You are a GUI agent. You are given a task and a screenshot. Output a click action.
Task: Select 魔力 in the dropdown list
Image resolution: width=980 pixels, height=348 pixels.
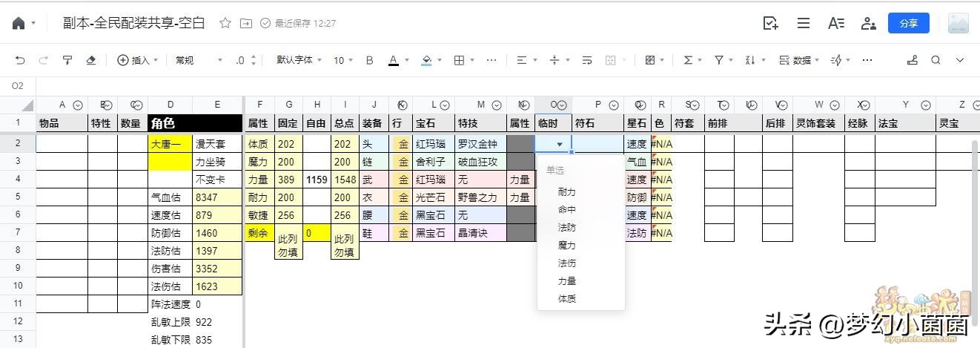pyautogui.click(x=581, y=245)
